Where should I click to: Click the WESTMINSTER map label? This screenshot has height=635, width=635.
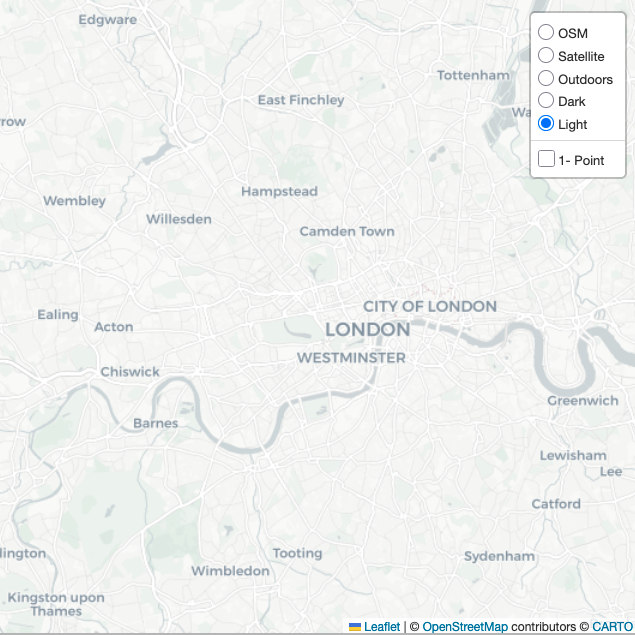(x=351, y=358)
